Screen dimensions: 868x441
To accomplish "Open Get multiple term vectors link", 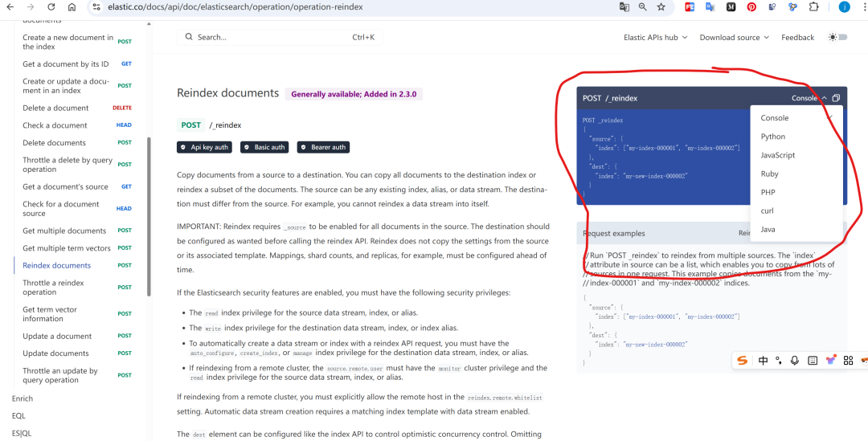I will pyautogui.click(x=67, y=248).
